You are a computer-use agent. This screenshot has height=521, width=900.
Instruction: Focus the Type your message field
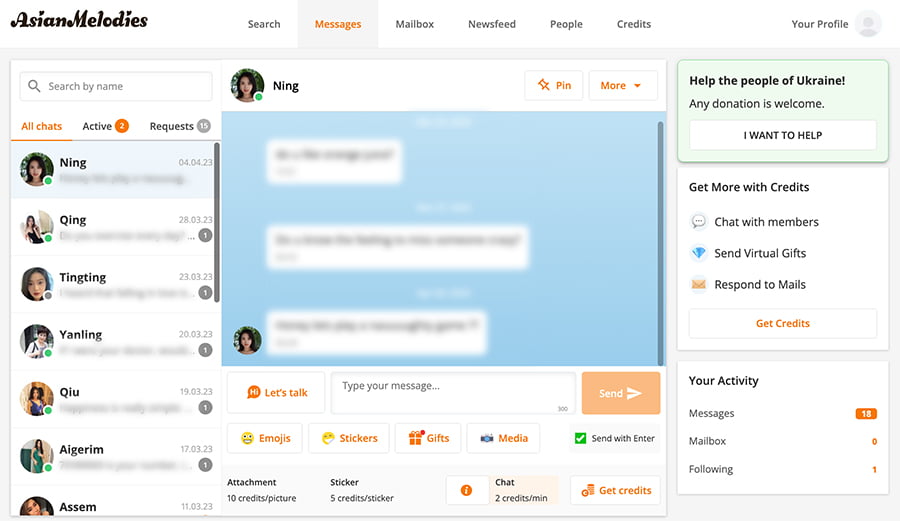(x=453, y=392)
